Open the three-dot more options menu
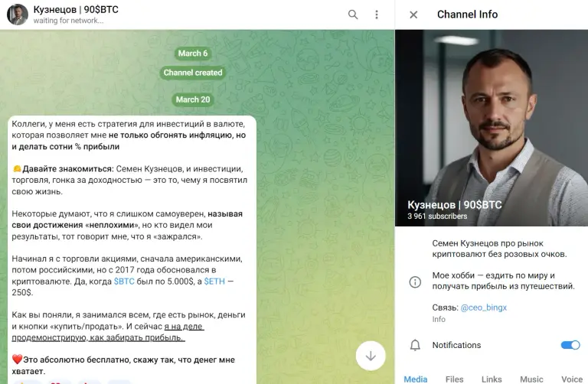The height and width of the screenshot is (384, 588). (377, 15)
